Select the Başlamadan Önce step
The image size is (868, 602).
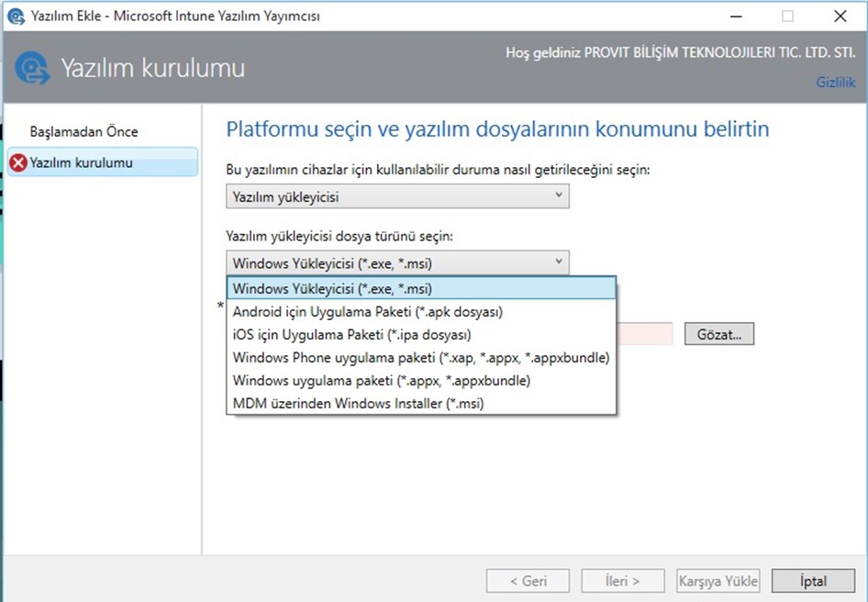point(84,132)
